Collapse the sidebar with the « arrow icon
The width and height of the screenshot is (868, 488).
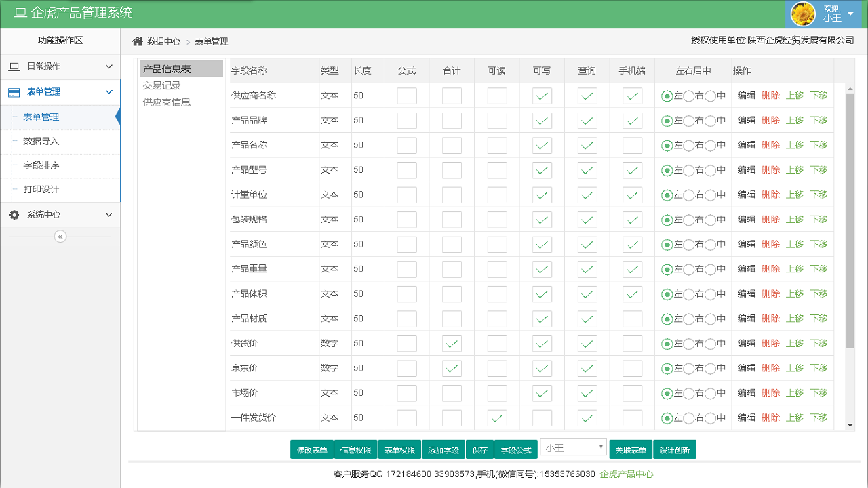60,236
